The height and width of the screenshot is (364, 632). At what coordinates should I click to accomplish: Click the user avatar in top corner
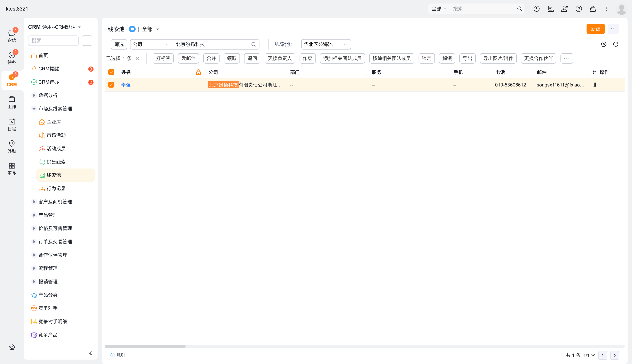621,9
